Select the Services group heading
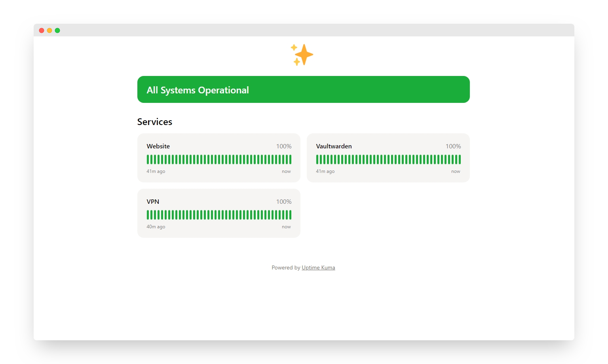This screenshot has width=608, height=364. [154, 122]
